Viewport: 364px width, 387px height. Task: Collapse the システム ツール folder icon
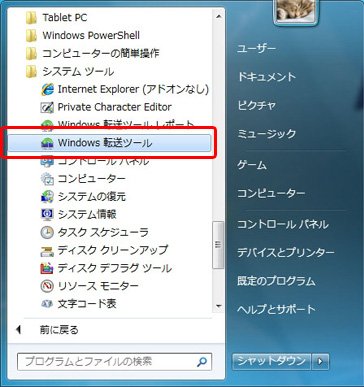pyautogui.click(x=31, y=71)
